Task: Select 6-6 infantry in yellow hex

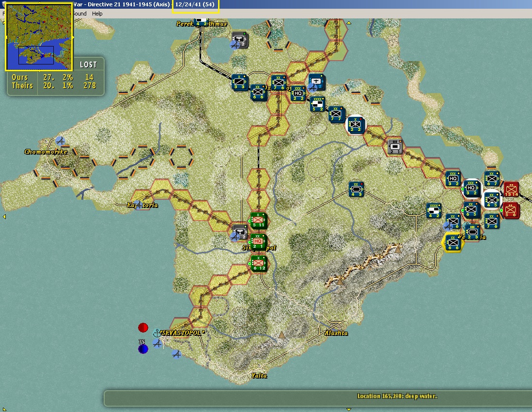Action: point(453,243)
